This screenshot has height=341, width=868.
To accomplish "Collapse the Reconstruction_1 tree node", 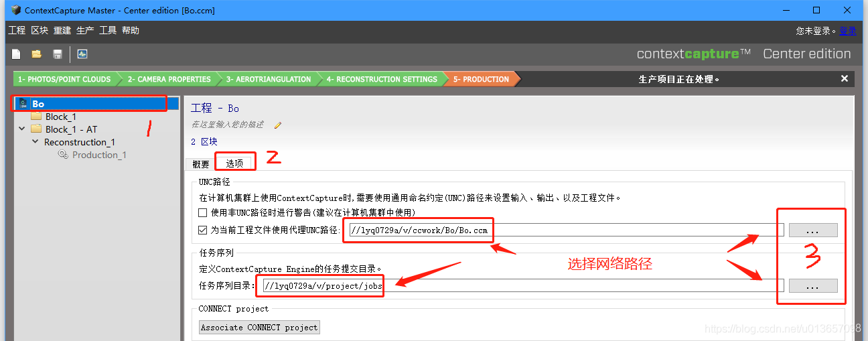I will pyautogui.click(x=35, y=142).
